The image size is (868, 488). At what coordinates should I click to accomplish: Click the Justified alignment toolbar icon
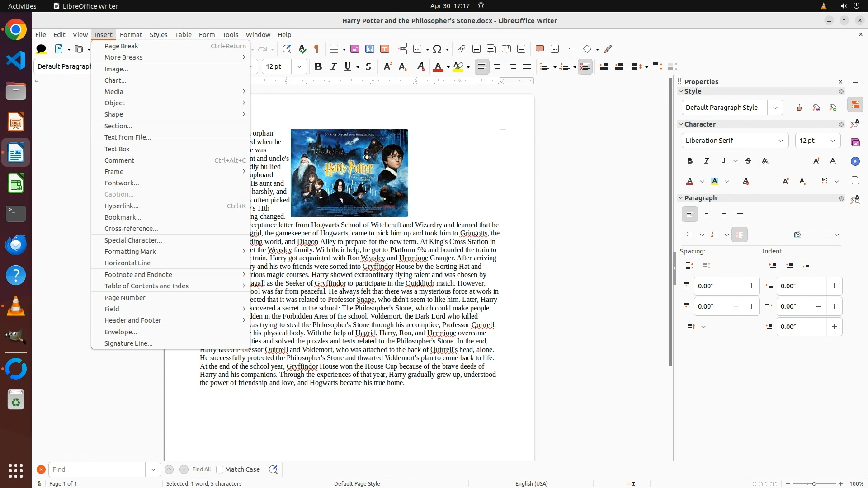(527, 66)
